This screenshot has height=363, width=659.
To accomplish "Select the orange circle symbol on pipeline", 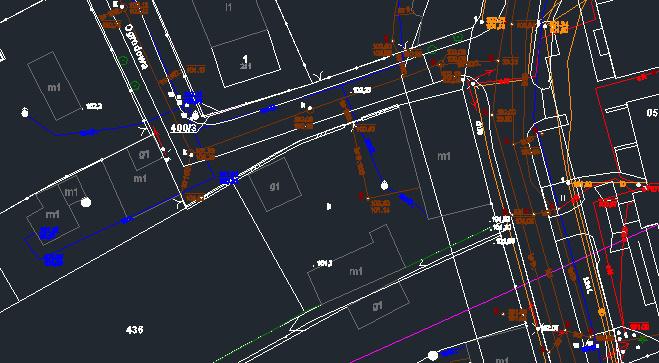I will [601, 312].
